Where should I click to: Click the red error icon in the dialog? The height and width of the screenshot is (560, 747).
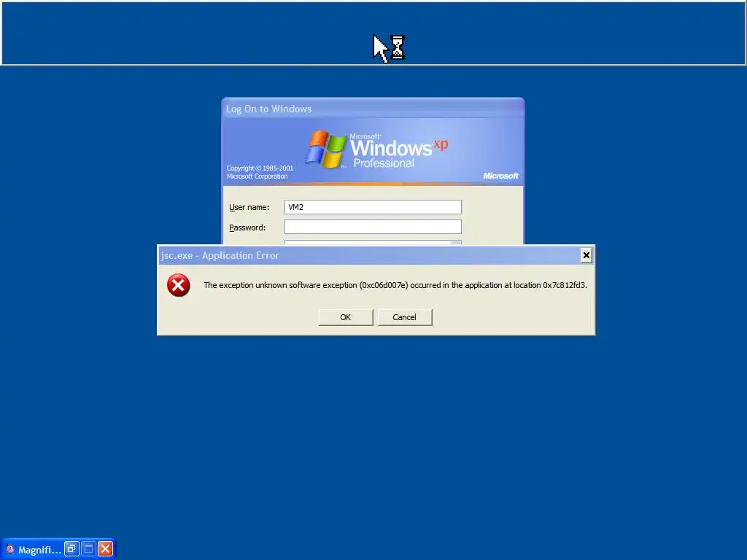click(x=178, y=285)
